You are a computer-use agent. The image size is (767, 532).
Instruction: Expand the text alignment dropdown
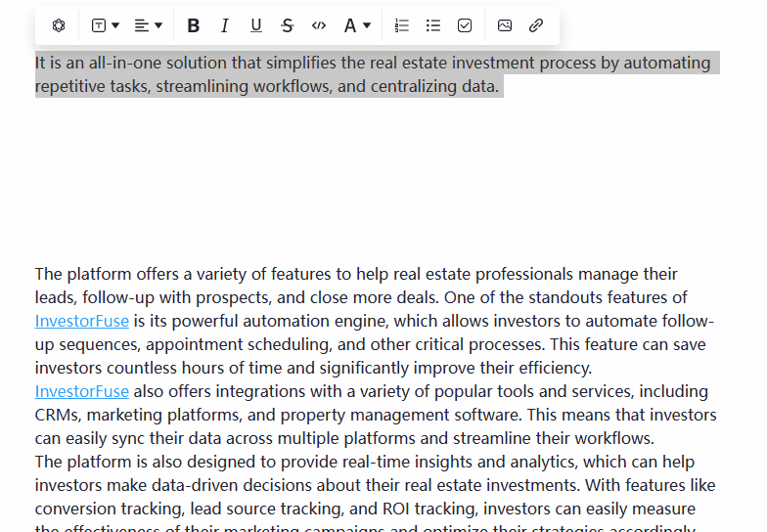[148, 25]
